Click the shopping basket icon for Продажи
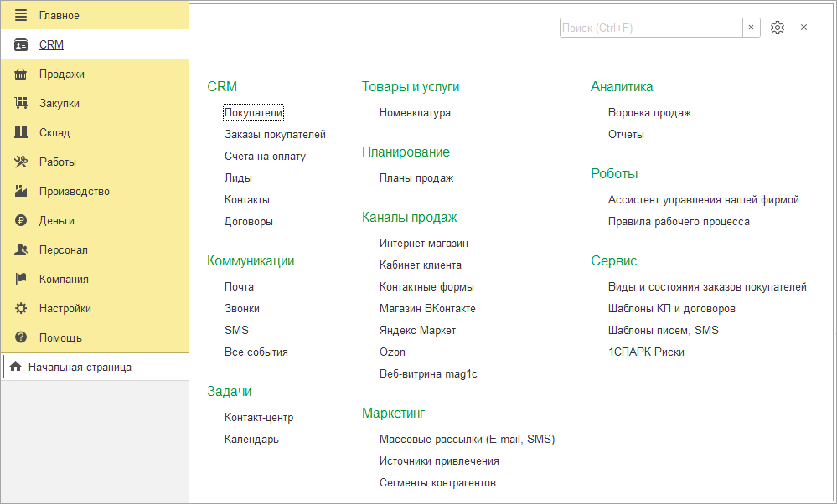 21,75
